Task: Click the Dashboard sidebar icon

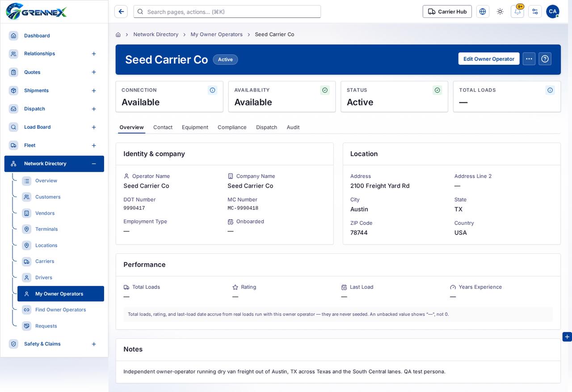Action: (13, 35)
